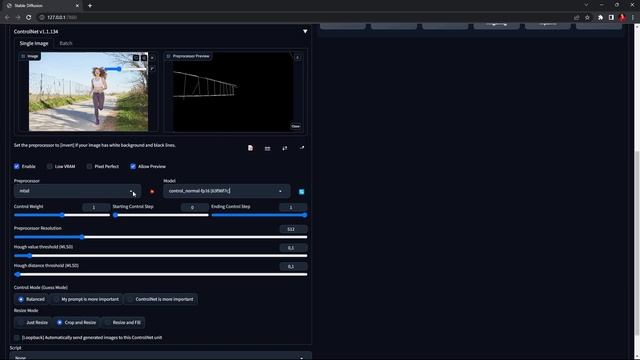The width and height of the screenshot is (640, 360).
Task: Click the Hough distance threshold number field
Action: [x=293, y=267]
